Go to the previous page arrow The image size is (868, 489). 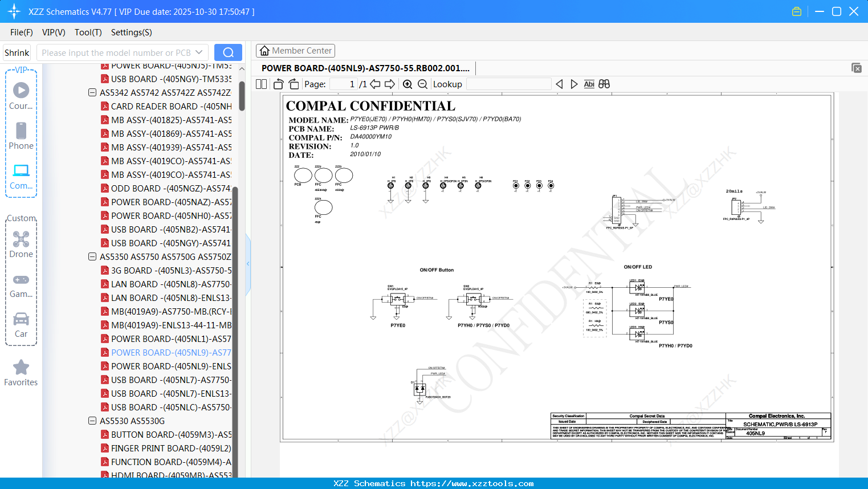pos(375,84)
